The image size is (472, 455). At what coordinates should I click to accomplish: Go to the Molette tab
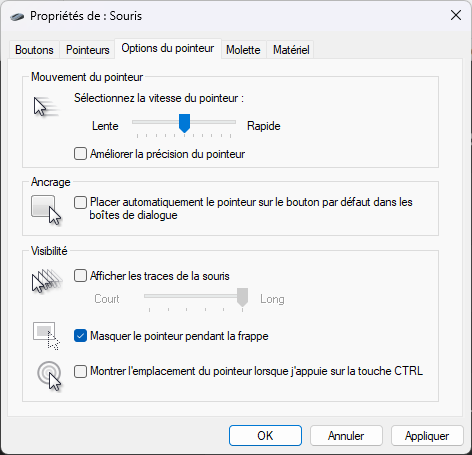[x=243, y=50]
